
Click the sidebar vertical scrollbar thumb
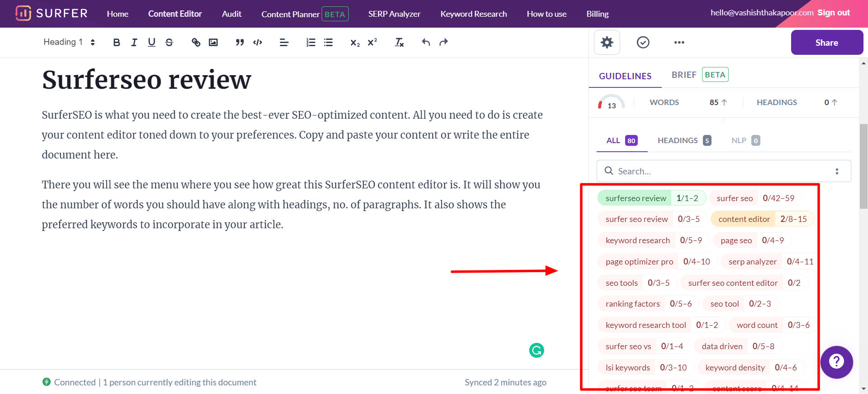[x=864, y=166]
